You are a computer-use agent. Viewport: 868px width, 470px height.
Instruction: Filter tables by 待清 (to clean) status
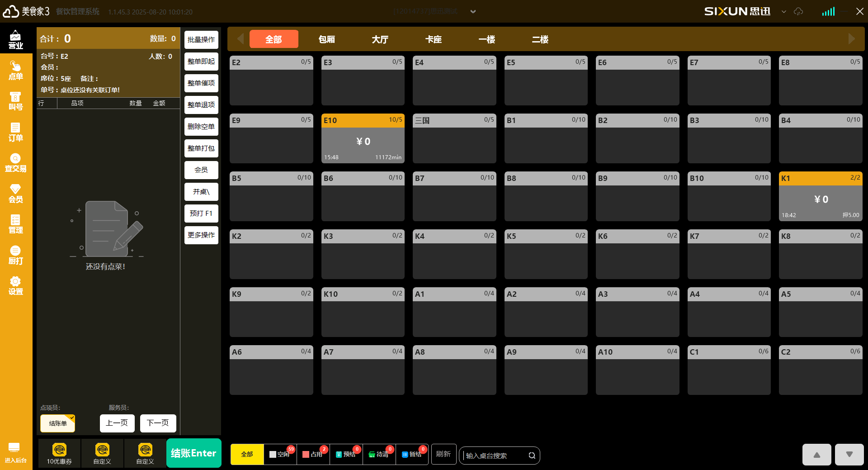pos(379,454)
